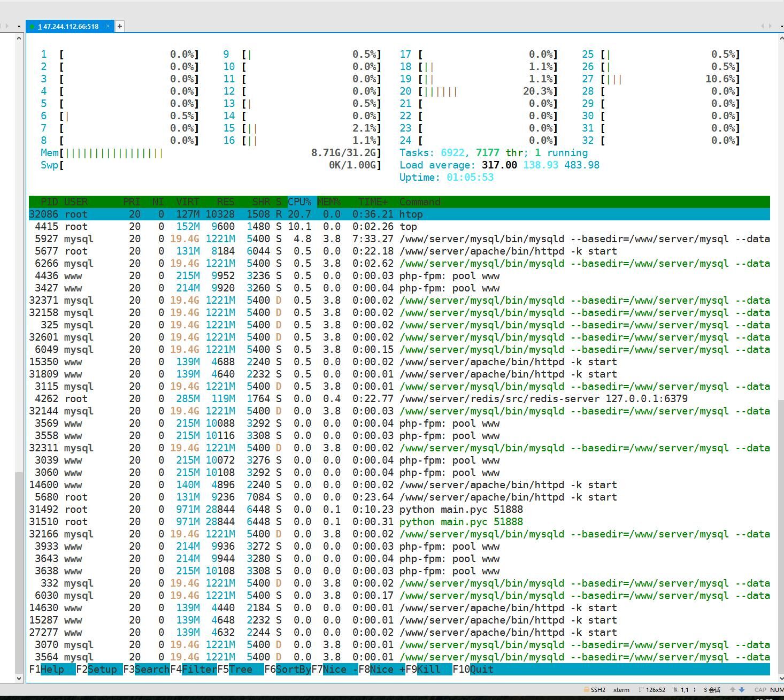Screen dimensions: 784x700
Task: Select the top process row PID 4415
Action: [399, 227]
